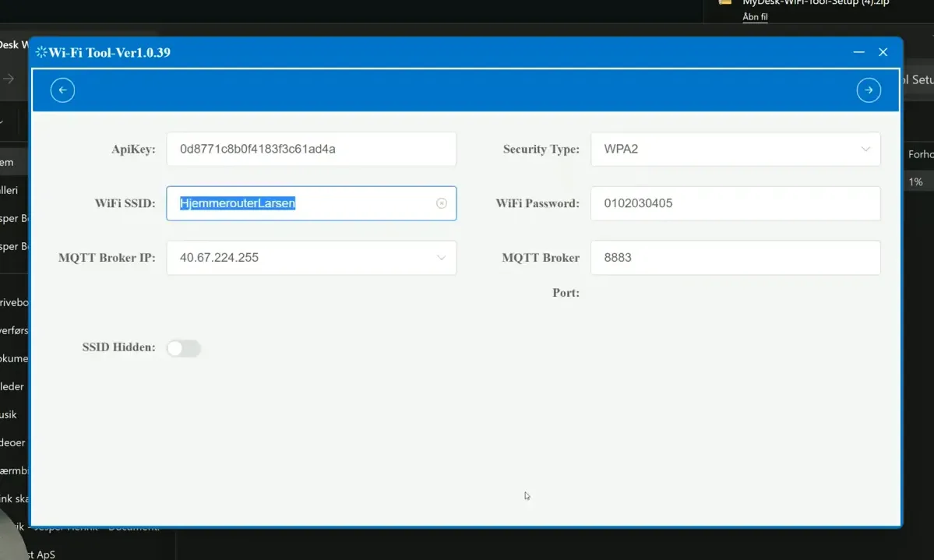The width and height of the screenshot is (934, 560).
Task: Select the WiFi SSID text field
Action: (311, 203)
